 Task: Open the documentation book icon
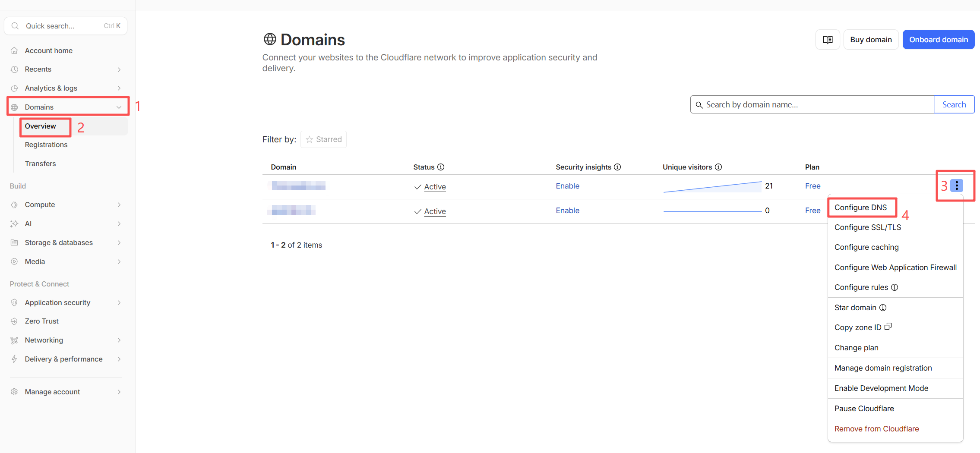coord(828,40)
